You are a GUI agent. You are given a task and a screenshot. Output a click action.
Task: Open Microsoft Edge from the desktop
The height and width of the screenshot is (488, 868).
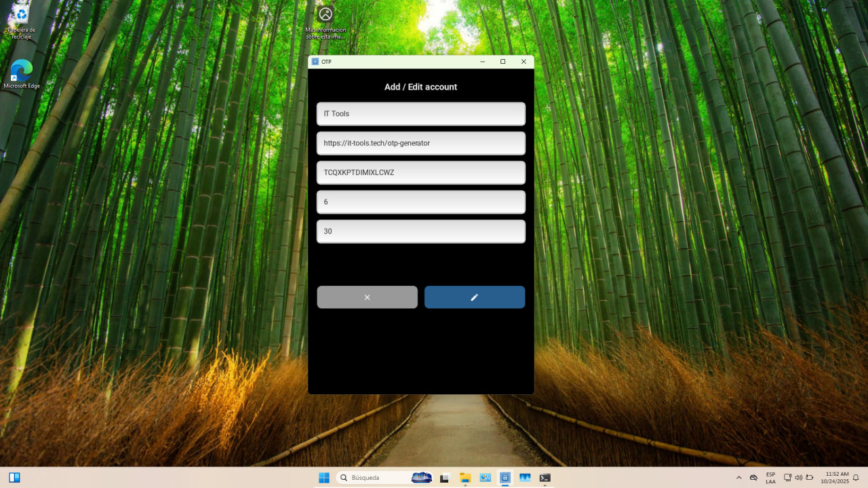point(21,71)
